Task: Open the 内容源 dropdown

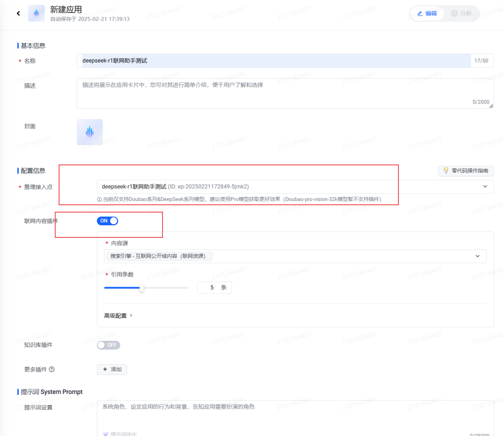Action: [x=295, y=256]
